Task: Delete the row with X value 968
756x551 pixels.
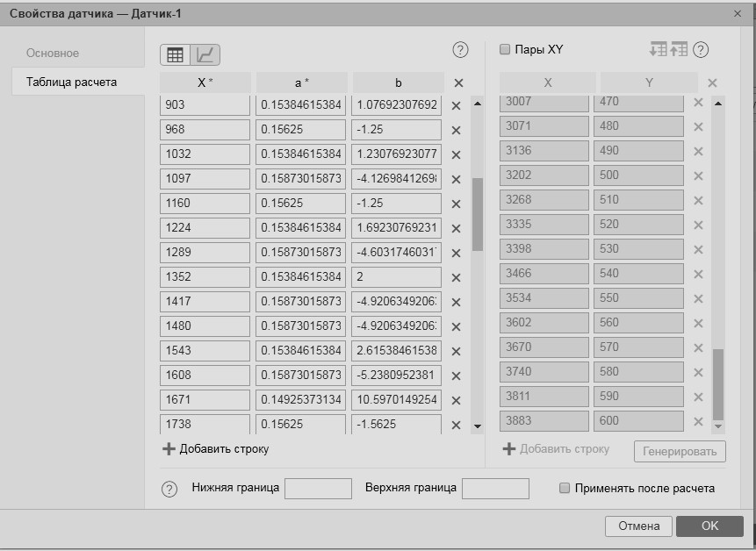Action: tap(456, 131)
